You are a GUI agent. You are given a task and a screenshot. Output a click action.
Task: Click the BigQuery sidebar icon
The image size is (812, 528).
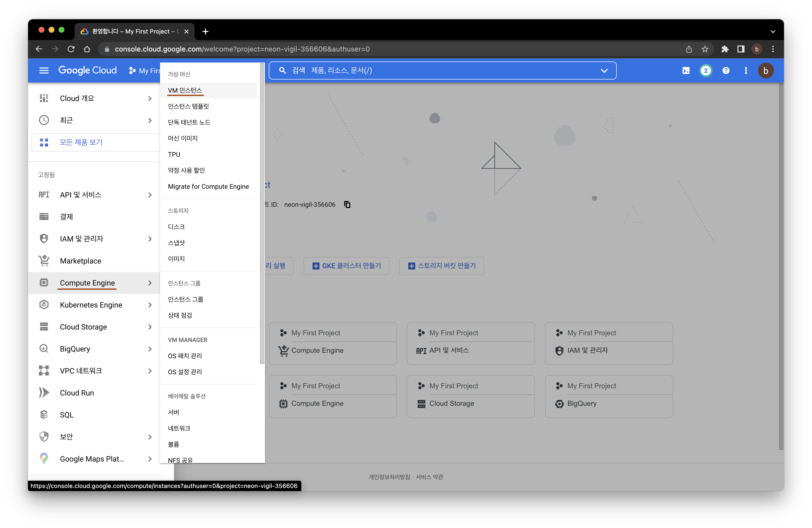point(44,348)
